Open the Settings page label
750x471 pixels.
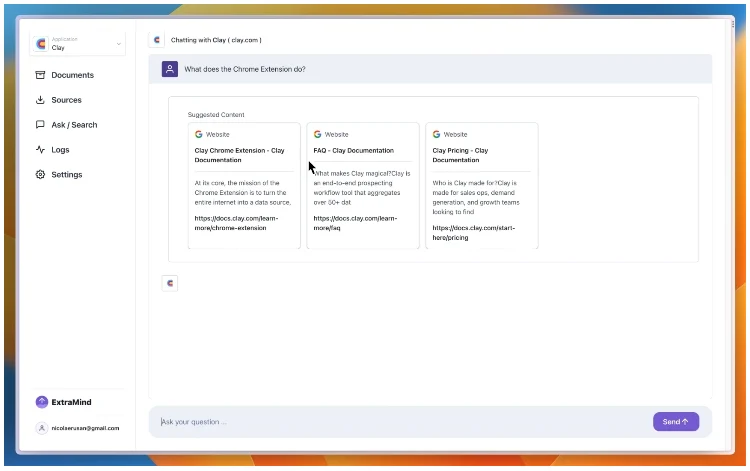coord(67,175)
